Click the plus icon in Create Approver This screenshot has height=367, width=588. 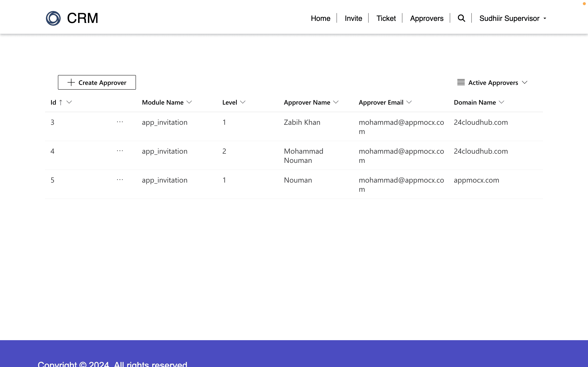click(x=71, y=82)
